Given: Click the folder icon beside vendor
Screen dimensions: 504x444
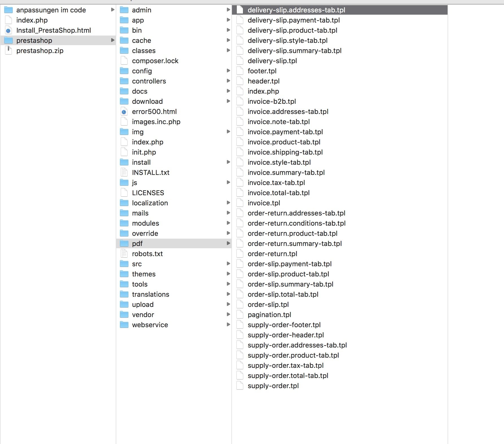Looking at the screenshot, I should click(124, 315).
